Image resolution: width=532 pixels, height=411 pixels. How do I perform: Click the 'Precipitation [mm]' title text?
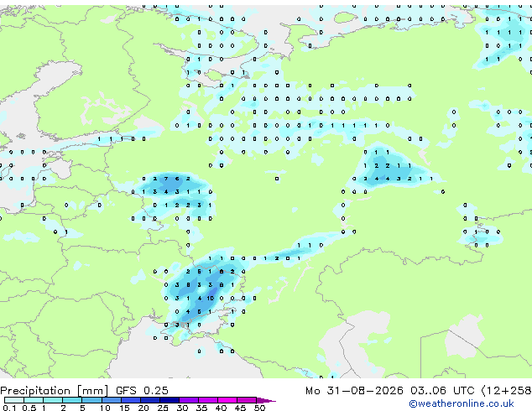pyautogui.click(x=55, y=391)
